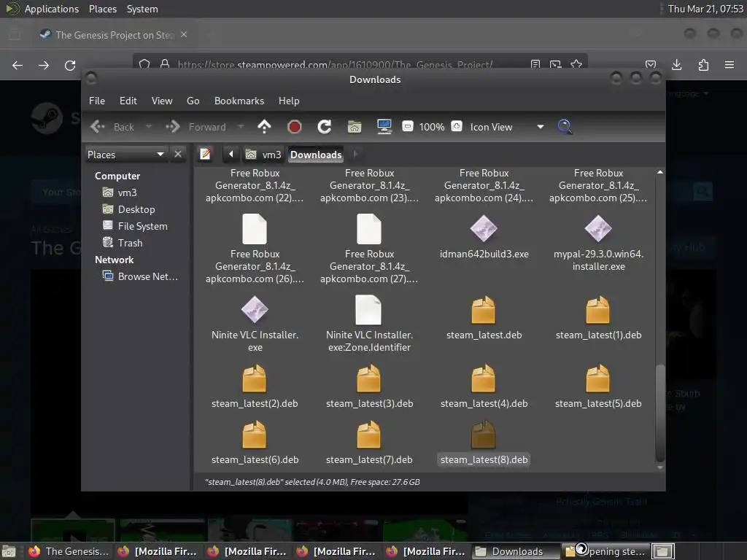Open the Firefox extensions icon
747x560 pixels.
click(x=703, y=65)
